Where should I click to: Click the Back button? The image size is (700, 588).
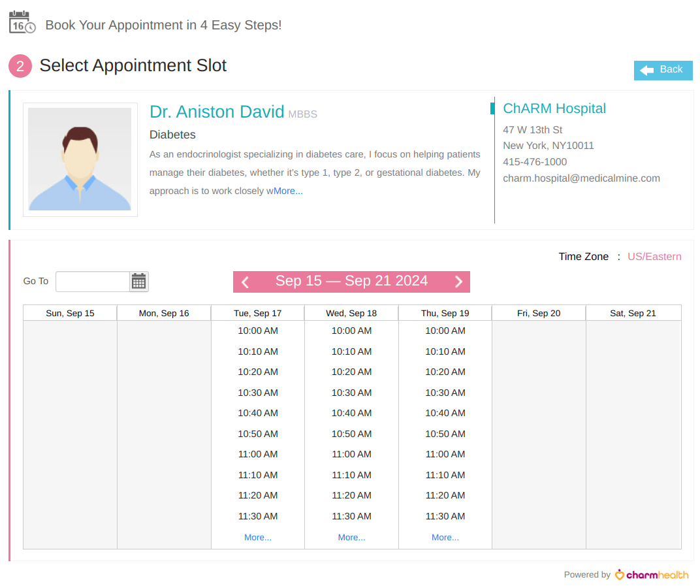pyautogui.click(x=663, y=70)
